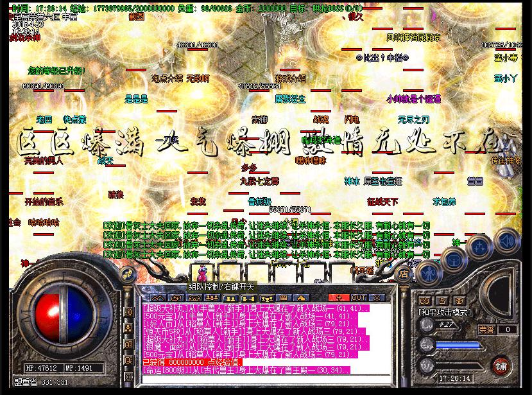Image resolution: width=532 pixels, height=395 pixels.
Task: Click the Exp experience orb
Action: (427, 345)
